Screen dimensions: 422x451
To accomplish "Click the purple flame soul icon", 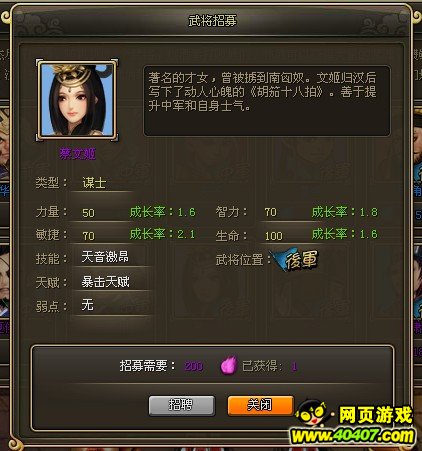I will (229, 365).
